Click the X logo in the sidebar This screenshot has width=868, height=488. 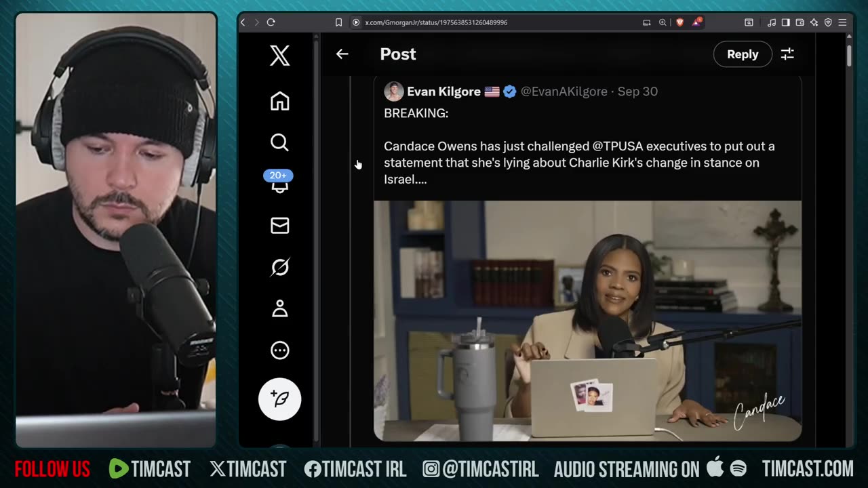coord(279,56)
